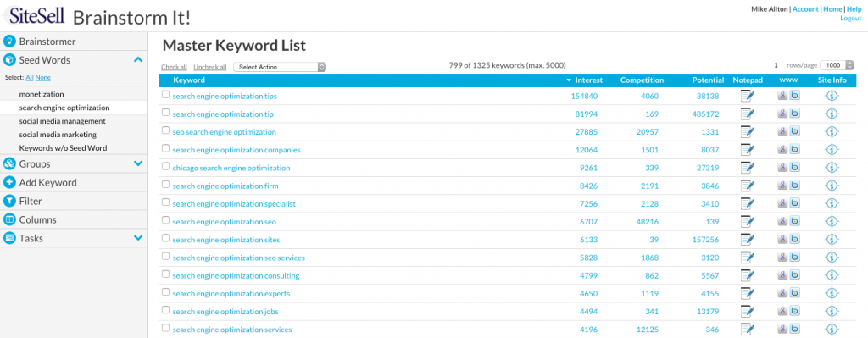This screenshot has height=338, width=868.
Task: Expand the Tasks section chevron
Action: coord(138,238)
